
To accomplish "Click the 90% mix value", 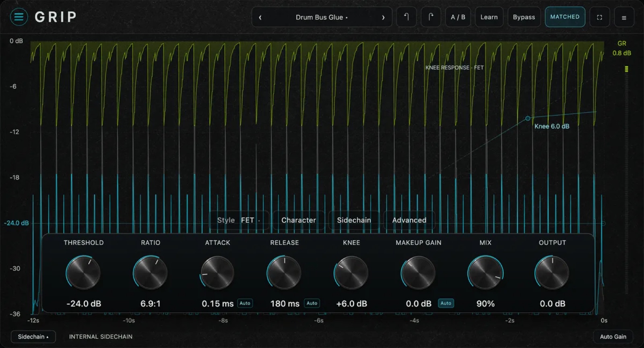I will tap(485, 304).
